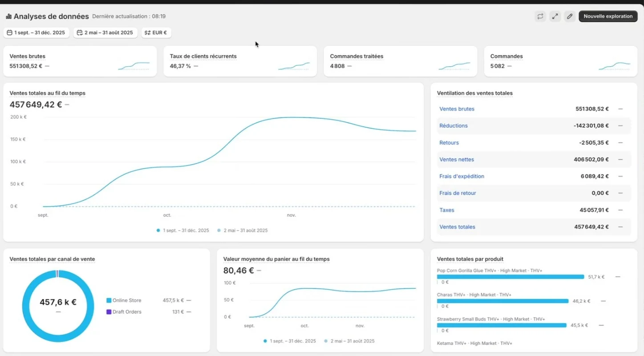The image size is (644, 356).
Task: Open the Réductions breakdown link
Action: [454, 125]
